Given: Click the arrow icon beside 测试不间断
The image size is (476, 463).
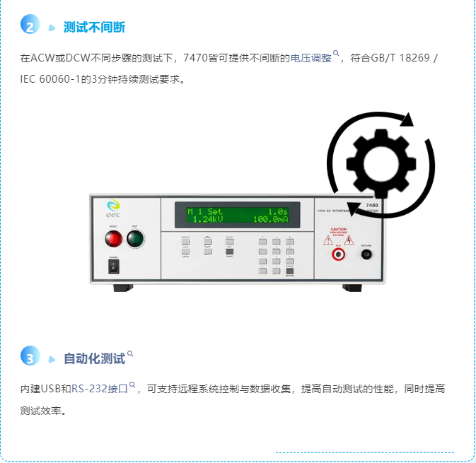Looking at the screenshot, I should (52, 28).
